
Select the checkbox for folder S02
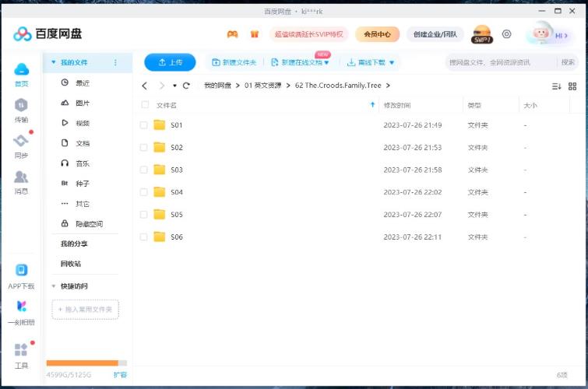coord(143,147)
